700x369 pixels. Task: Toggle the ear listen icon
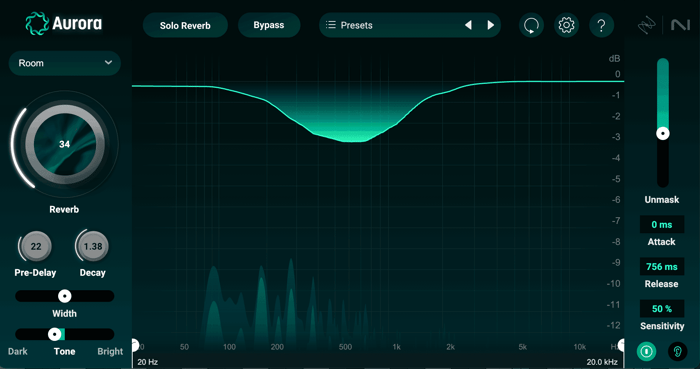678,352
